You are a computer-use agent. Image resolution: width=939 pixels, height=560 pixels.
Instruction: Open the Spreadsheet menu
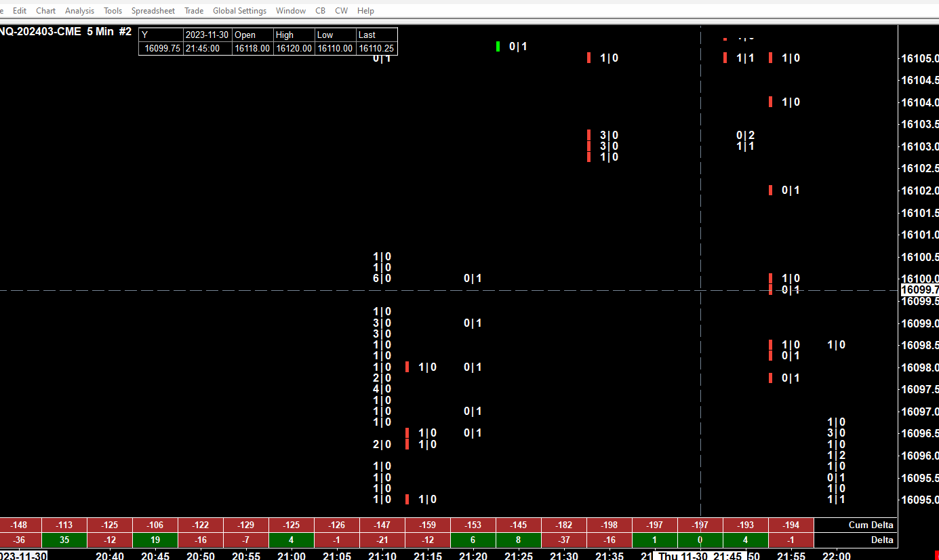tap(153, 11)
